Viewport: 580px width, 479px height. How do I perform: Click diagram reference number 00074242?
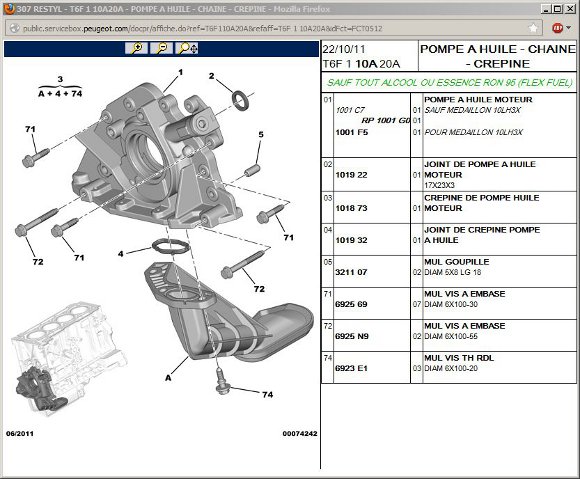300,434
